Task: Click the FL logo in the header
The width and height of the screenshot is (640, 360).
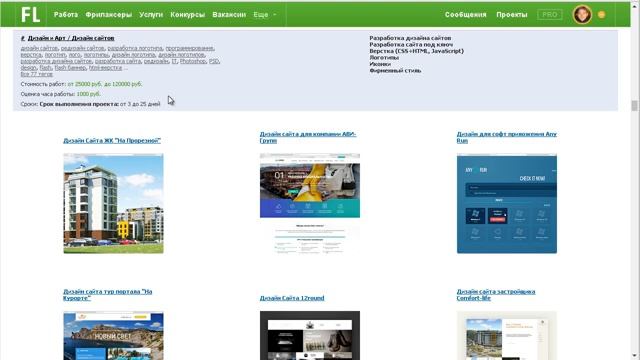Action: (31, 15)
